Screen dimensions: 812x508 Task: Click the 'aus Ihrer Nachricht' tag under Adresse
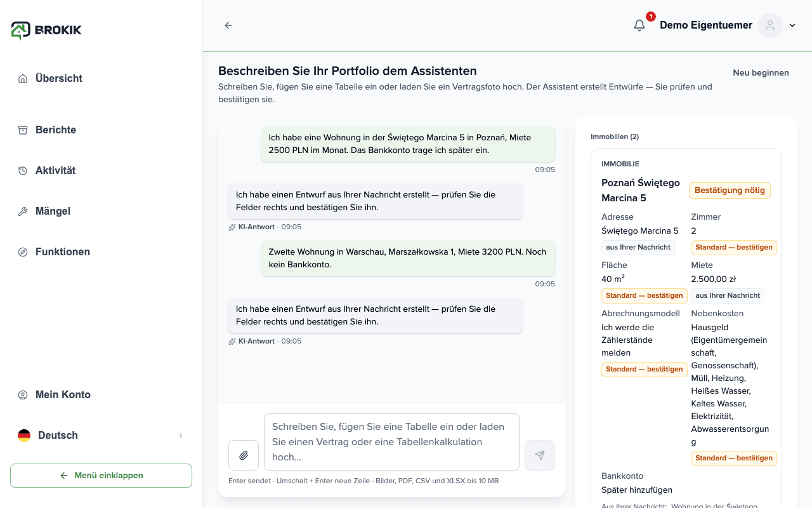click(638, 248)
